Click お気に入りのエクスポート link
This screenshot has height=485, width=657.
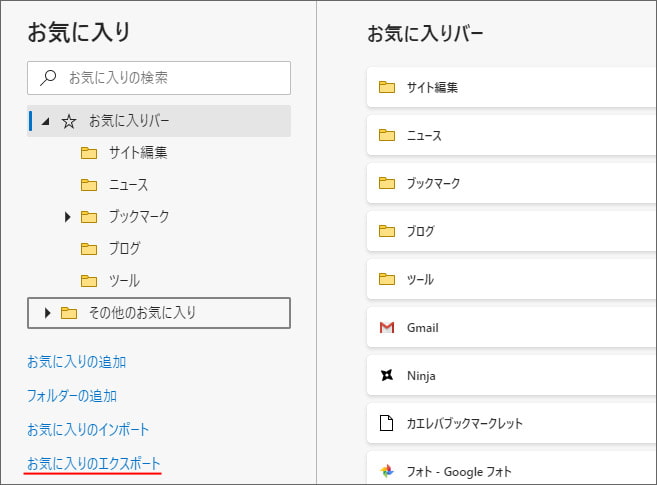(93, 464)
